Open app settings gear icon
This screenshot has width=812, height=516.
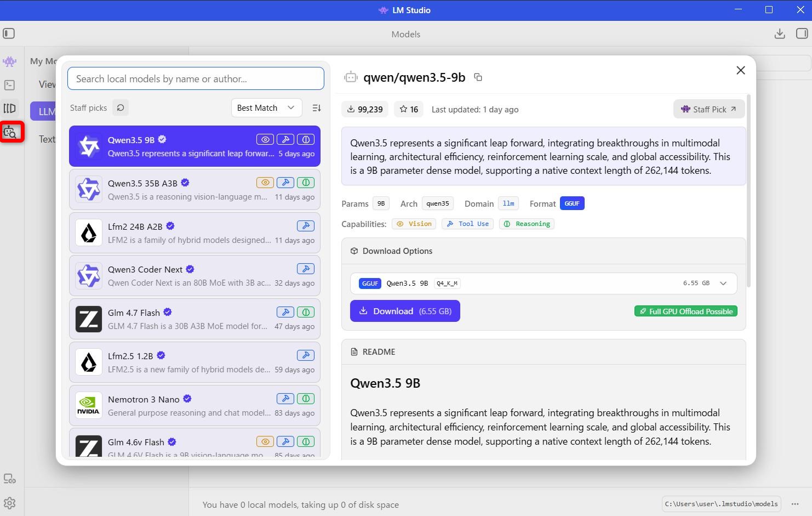[9, 503]
